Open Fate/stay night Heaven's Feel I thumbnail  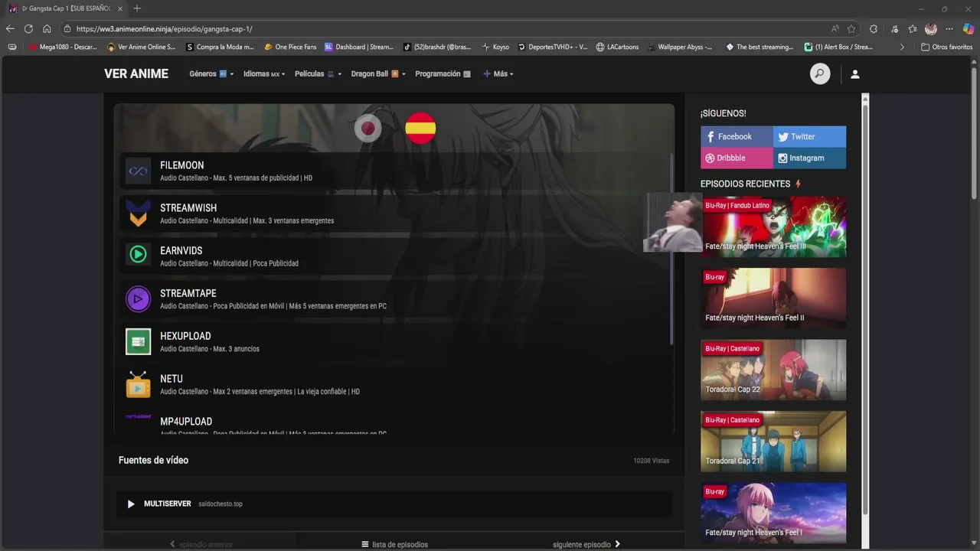773,513
